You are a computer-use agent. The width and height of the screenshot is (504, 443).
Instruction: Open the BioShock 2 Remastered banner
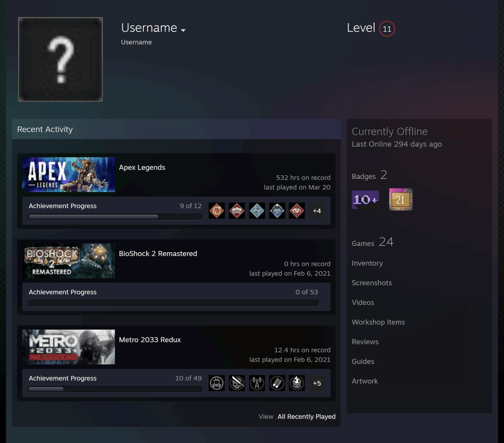pyautogui.click(x=69, y=261)
